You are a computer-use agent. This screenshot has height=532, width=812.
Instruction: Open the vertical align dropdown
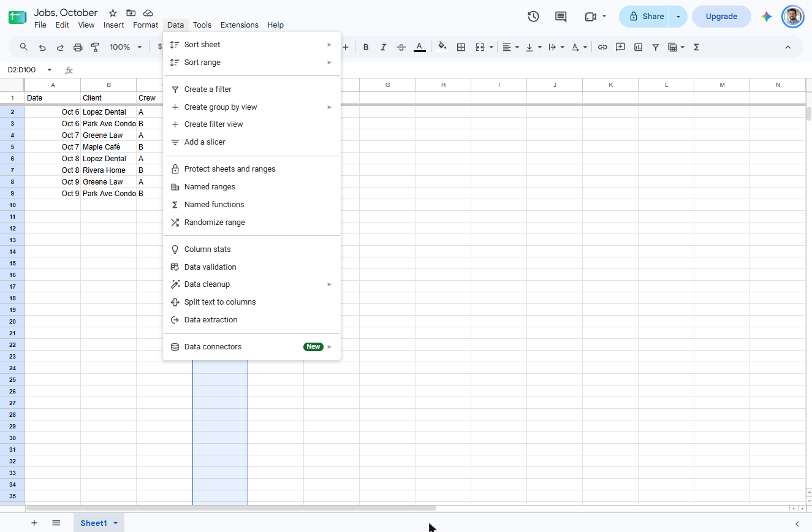pyautogui.click(x=534, y=47)
